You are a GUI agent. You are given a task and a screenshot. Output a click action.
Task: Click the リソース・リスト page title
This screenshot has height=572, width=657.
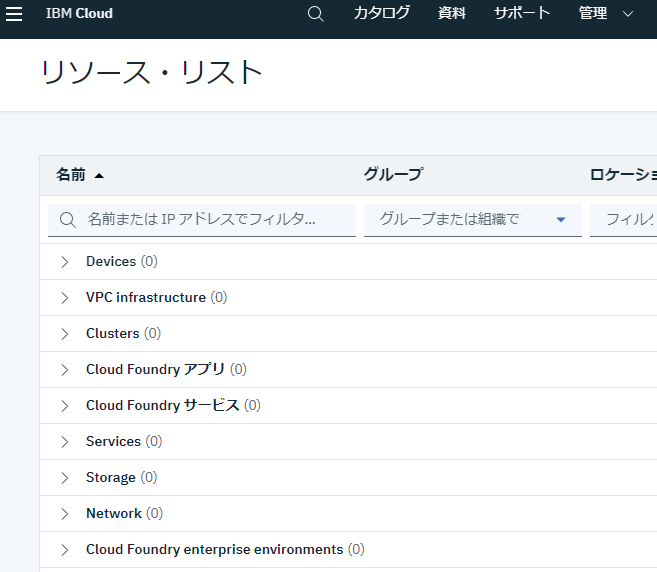(x=152, y=72)
